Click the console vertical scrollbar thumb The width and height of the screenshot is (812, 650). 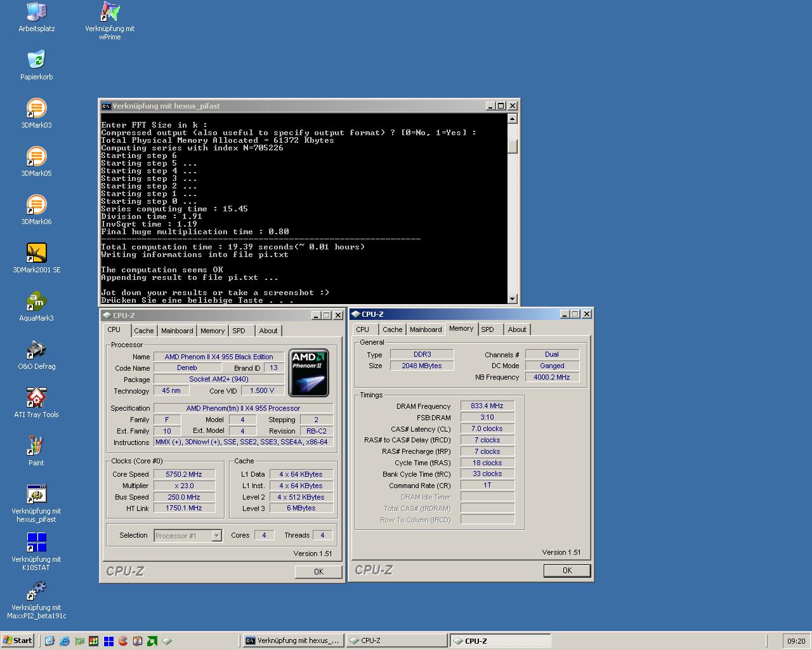(513, 147)
